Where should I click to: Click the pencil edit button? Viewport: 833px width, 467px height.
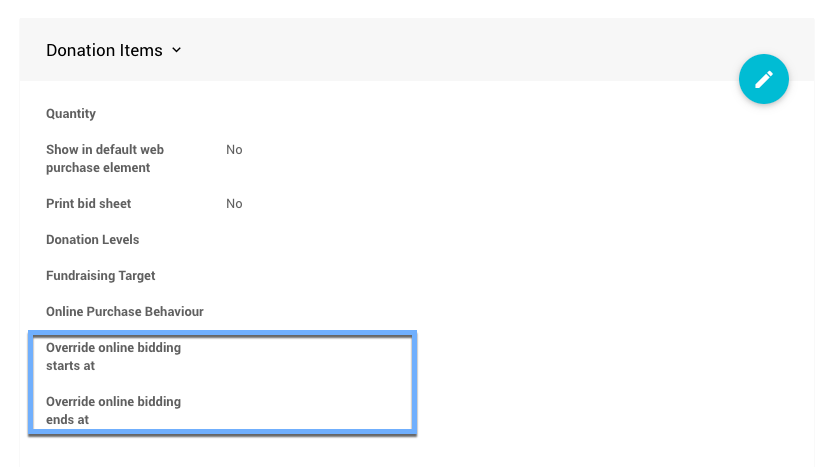(x=764, y=79)
